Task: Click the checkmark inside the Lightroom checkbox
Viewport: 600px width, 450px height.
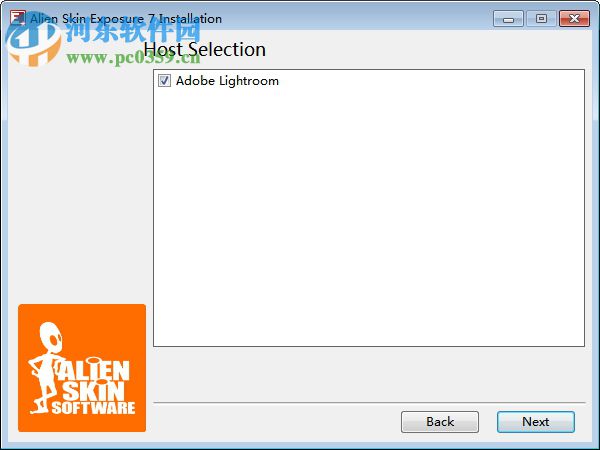Action: pos(165,81)
